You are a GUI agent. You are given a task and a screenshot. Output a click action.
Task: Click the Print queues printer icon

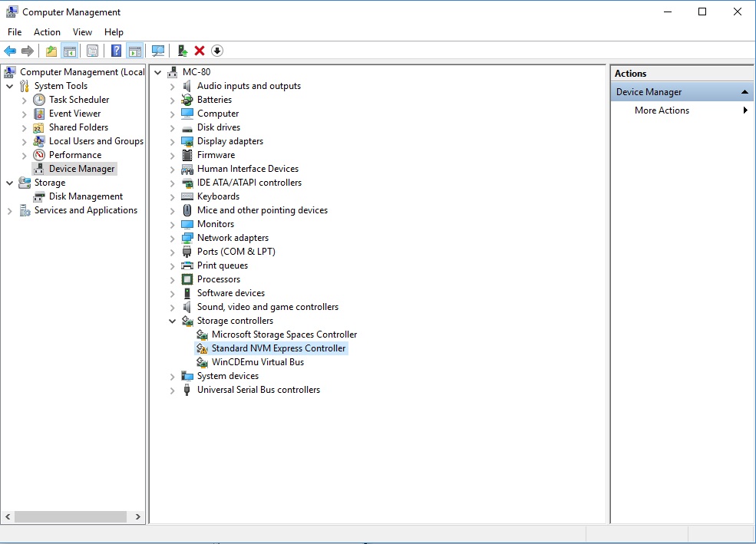pos(187,265)
